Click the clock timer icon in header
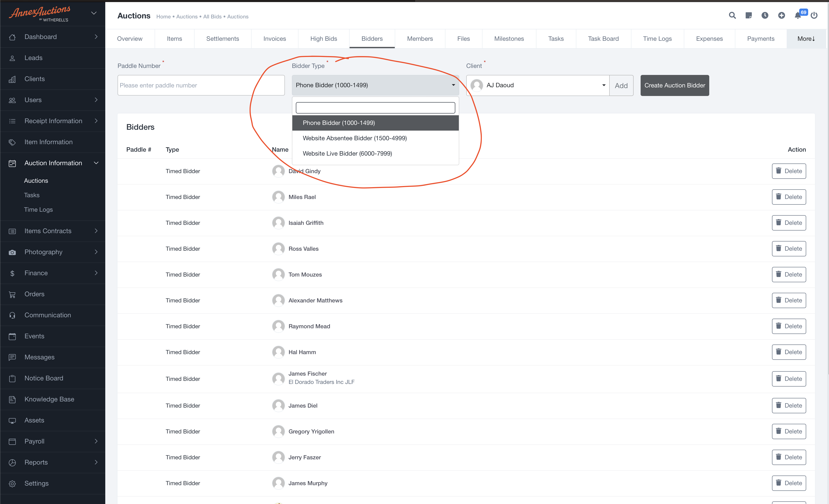This screenshot has height=504, width=829. coord(765,16)
